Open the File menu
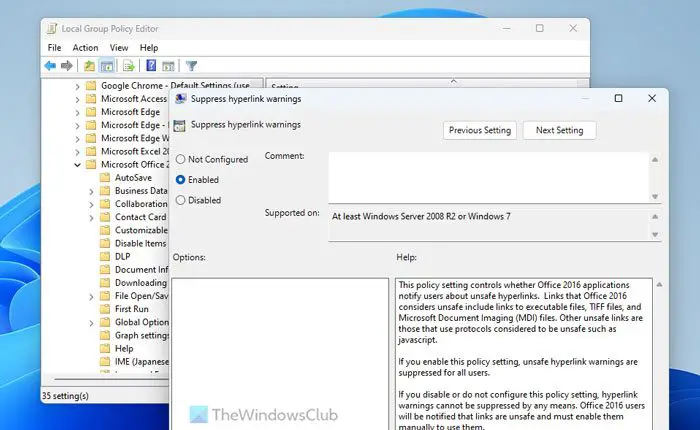Screen dimensions: 700x430 click(x=54, y=48)
